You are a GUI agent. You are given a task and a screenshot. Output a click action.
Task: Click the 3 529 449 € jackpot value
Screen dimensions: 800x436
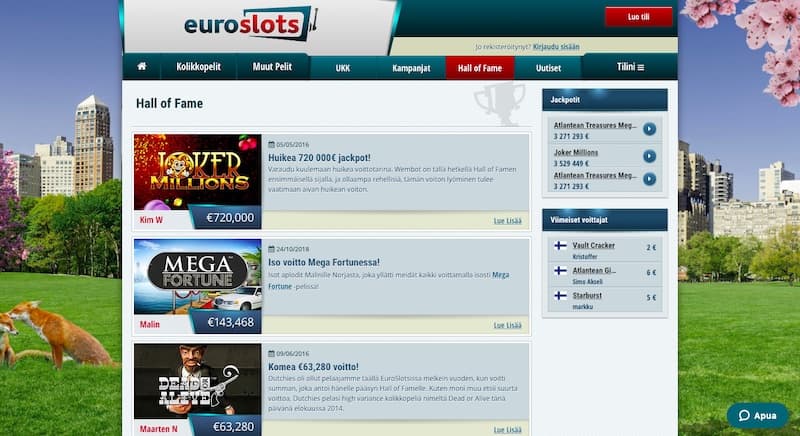(x=571, y=164)
